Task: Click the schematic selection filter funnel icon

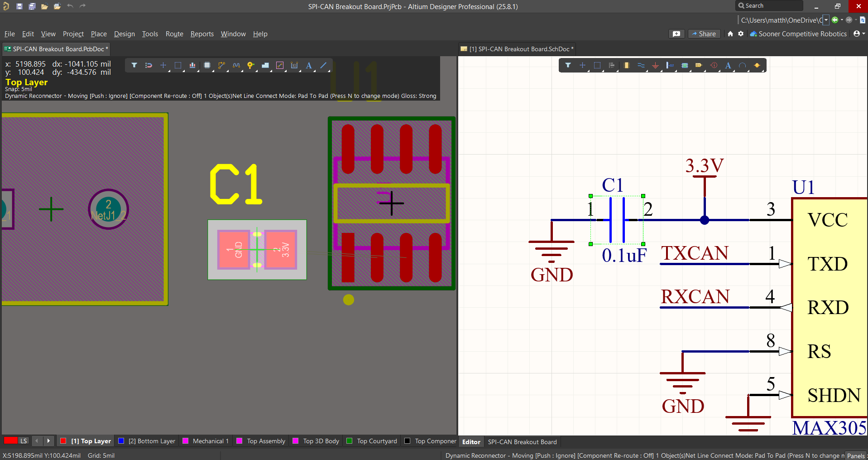Action: [568, 65]
